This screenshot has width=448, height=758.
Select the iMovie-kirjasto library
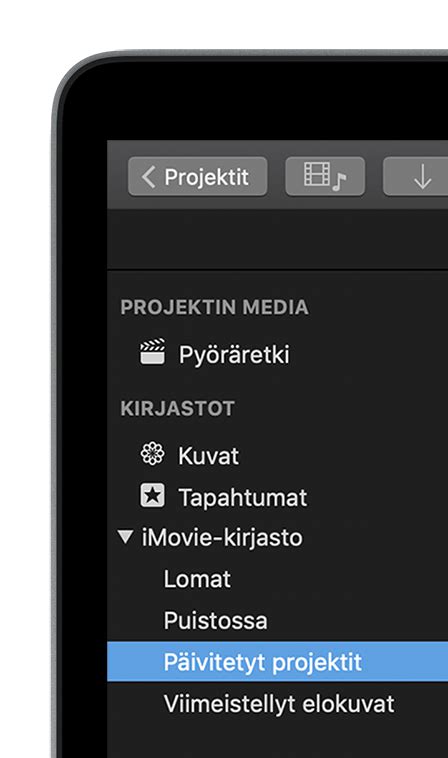(x=222, y=538)
